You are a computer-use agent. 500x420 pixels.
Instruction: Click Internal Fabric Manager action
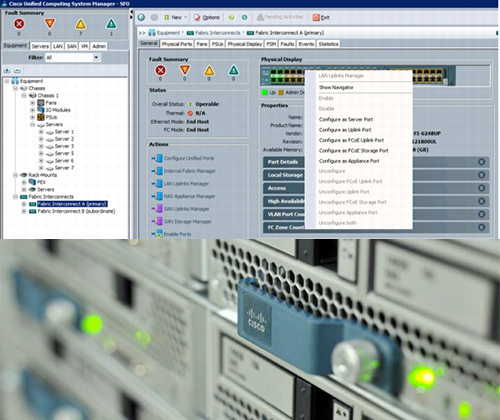click(x=189, y=171)
